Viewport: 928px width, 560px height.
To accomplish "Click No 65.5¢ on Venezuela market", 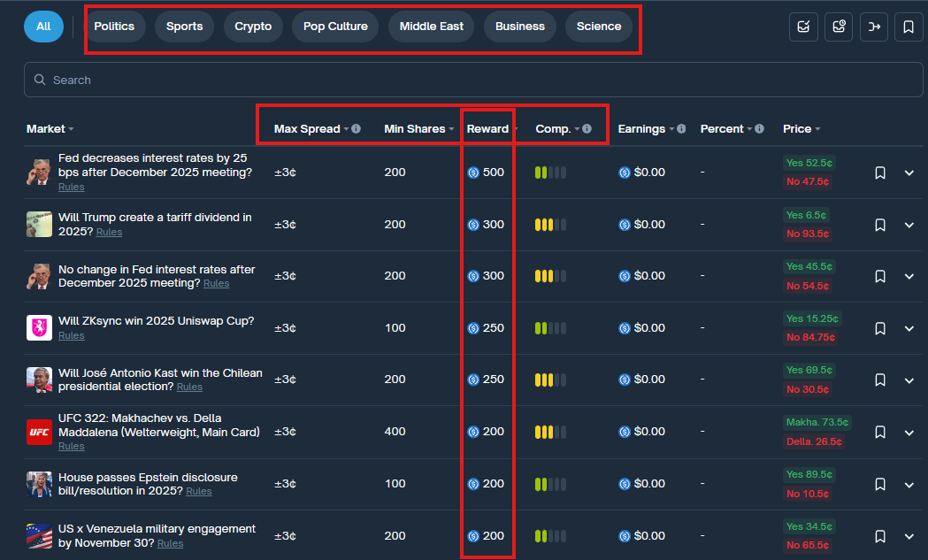I will pos(808,545).
